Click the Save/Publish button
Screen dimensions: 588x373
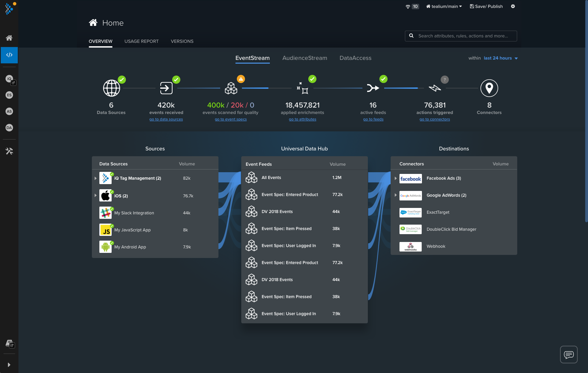click(486, 6)
